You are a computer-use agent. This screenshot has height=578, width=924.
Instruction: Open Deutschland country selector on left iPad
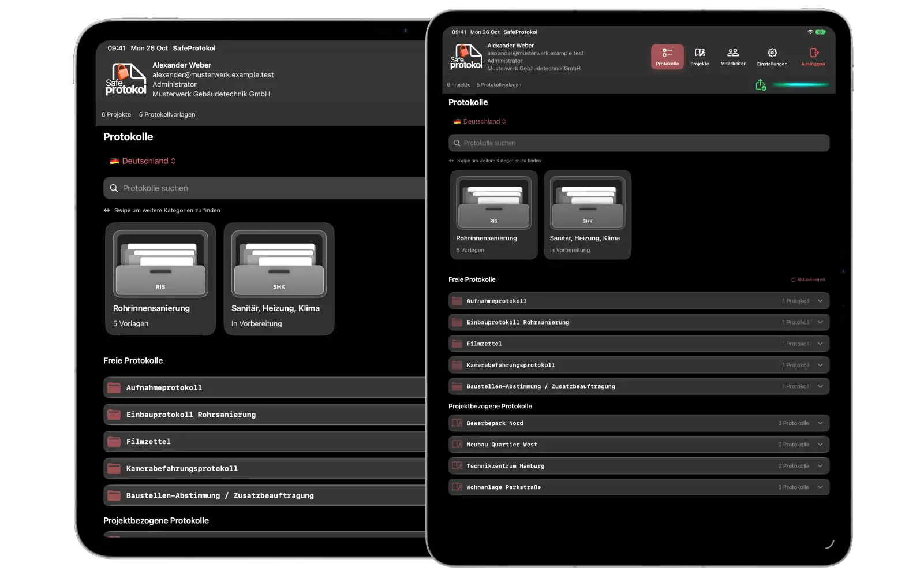(143, 161)
